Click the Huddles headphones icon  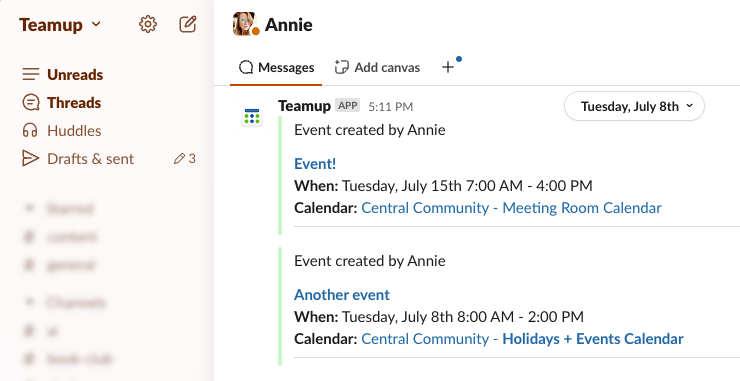(30, 130)
